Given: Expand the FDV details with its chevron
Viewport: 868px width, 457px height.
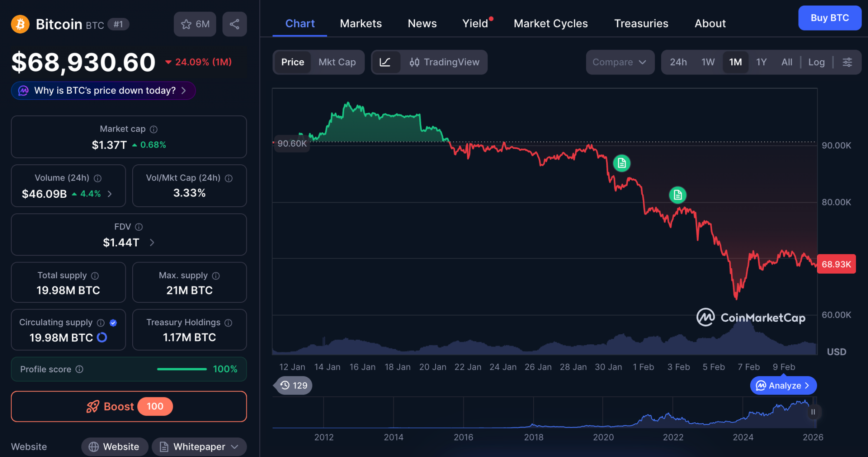Looking at the screenshot, I should tap(152, 242).
